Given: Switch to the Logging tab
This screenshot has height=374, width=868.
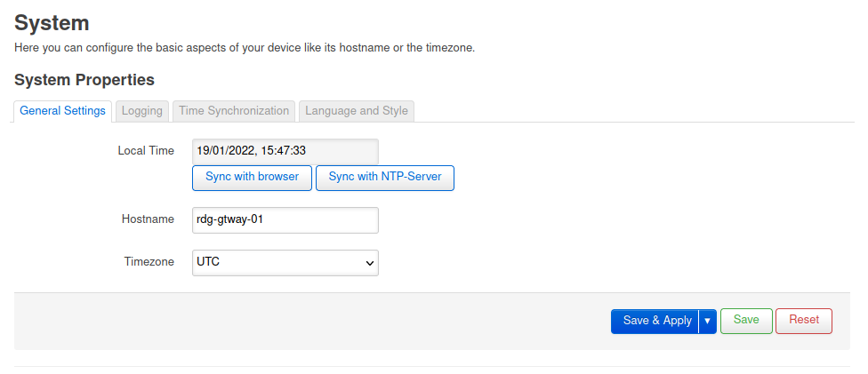Looking at the screenshot, I should (141, 111).
